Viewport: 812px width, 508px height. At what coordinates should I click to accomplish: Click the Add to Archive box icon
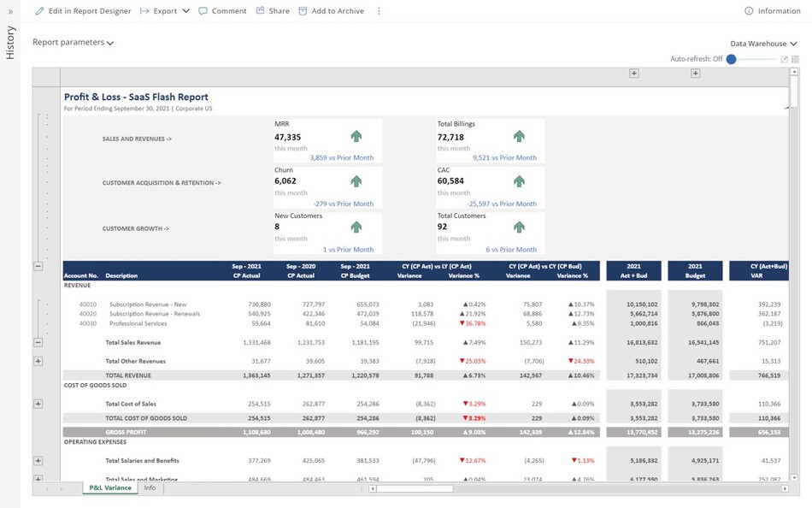[x=303, y=11]
